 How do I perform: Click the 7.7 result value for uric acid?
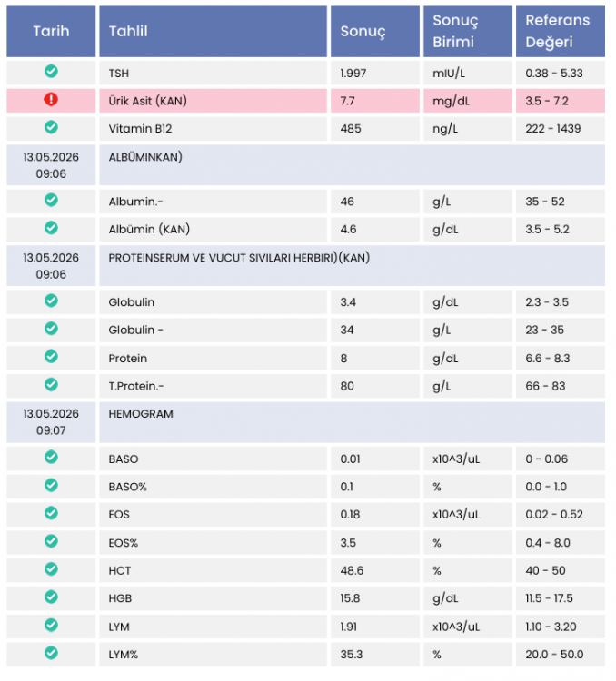pyautogui.click(x=347, y=101)
